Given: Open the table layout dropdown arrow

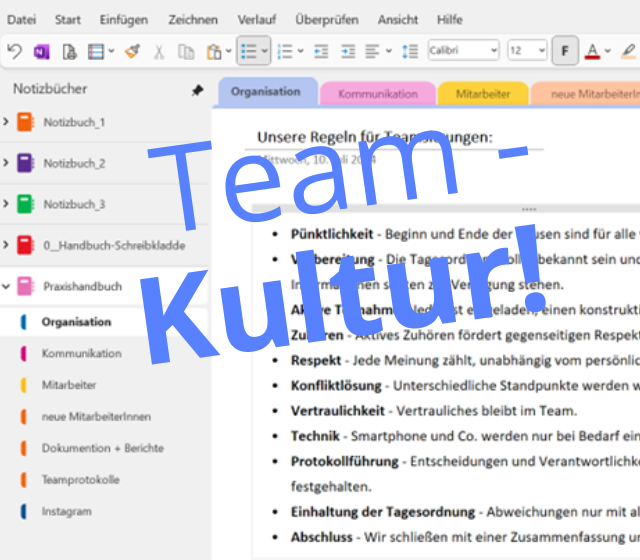Looking at the screenshot, I should 111,51.
